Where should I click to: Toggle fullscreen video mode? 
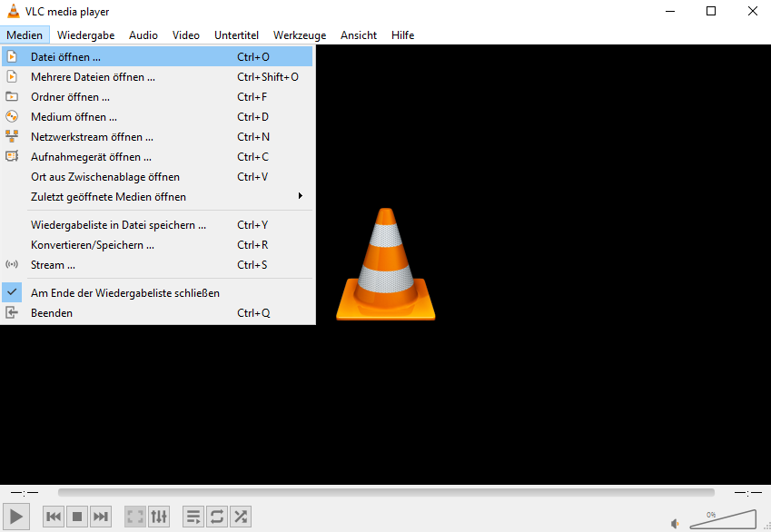point(134,517)
